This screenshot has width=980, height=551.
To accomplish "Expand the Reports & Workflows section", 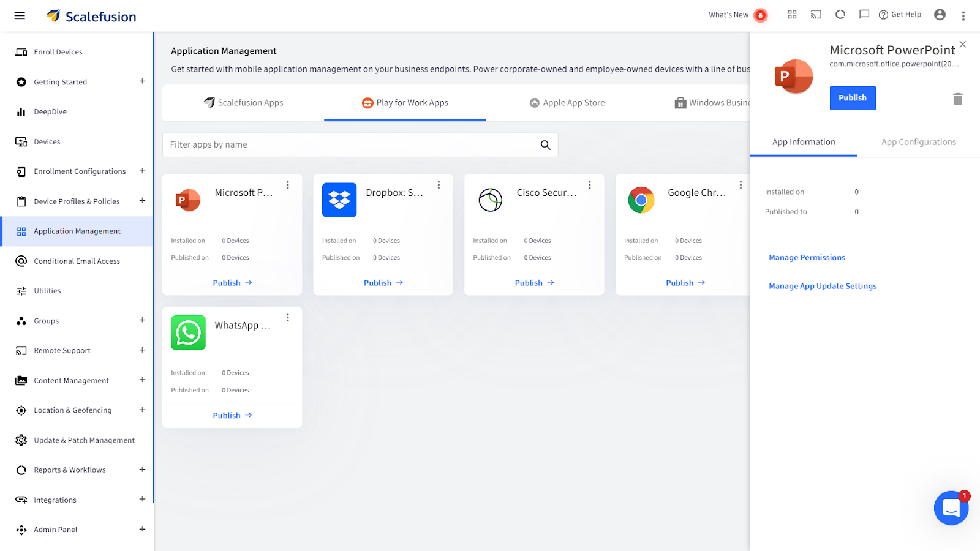I will pyautogui.click(x=142, y=470).
